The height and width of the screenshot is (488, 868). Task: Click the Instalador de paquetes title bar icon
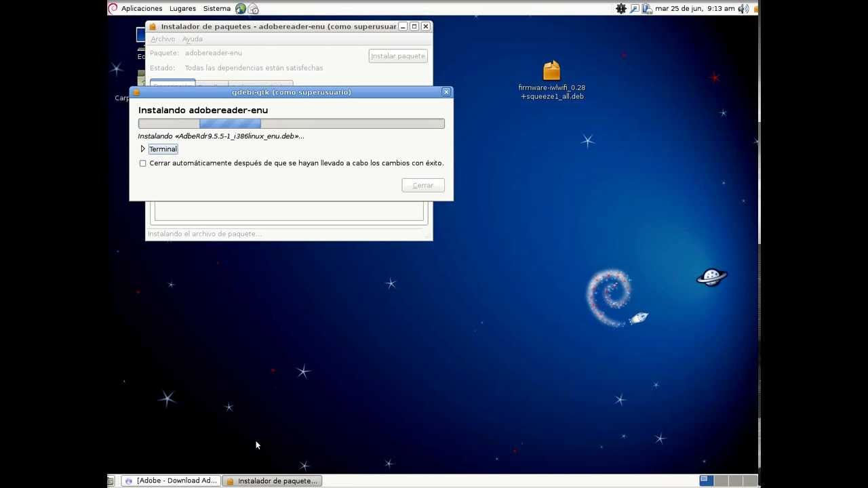pos(153,26)
